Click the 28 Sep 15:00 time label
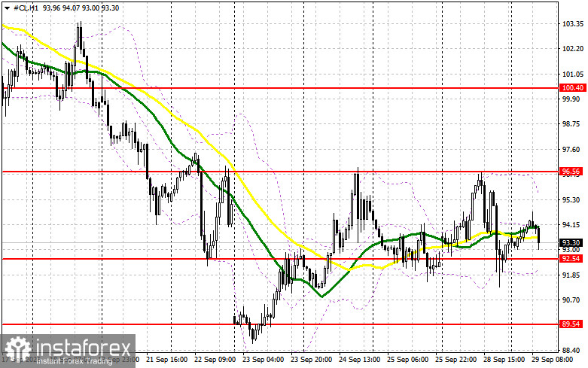Screen dimensions: 588x368 tap(504, 360)
